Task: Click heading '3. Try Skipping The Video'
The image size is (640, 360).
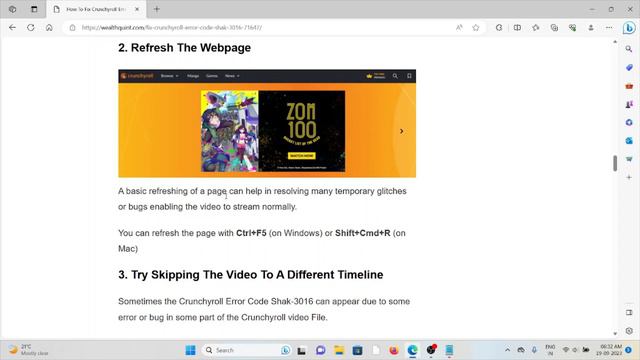Action: click(251, 275)
